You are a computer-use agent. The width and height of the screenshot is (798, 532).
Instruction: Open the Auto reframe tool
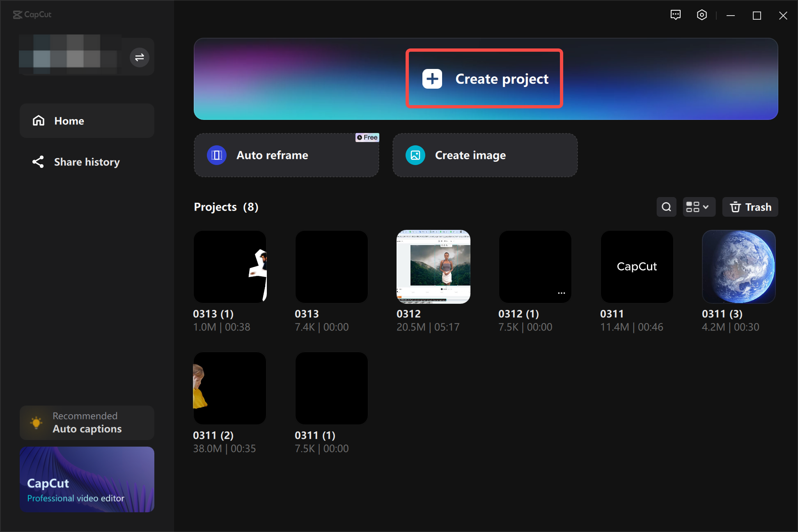click(286, 155)
